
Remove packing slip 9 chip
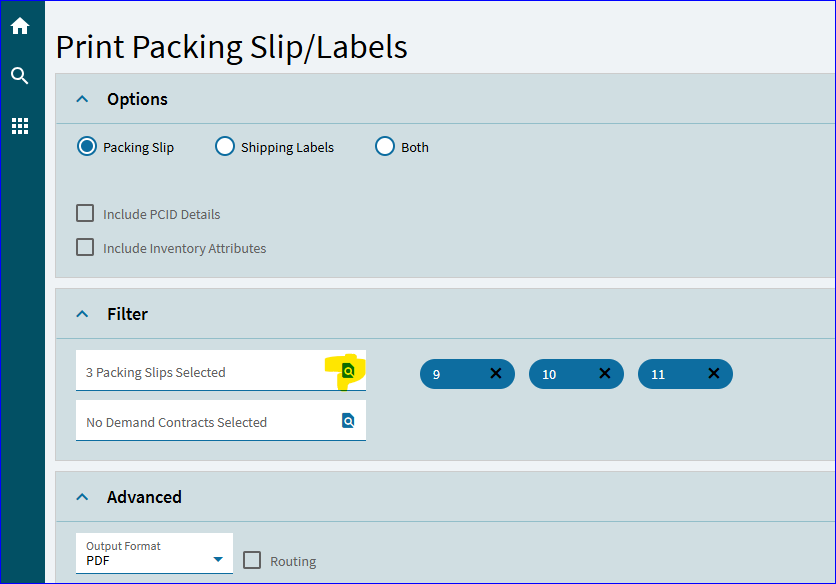point(495,373)
